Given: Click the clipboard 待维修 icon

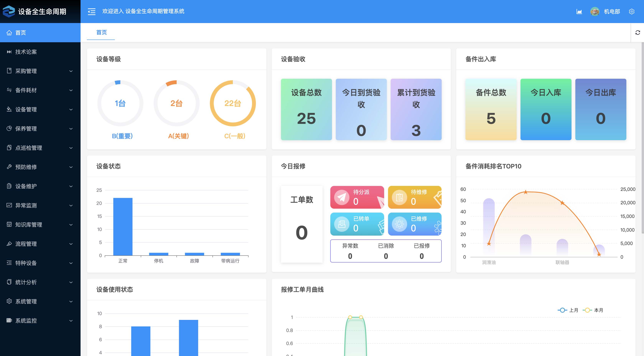Looking at the screenshot, I should pos(399,197).
